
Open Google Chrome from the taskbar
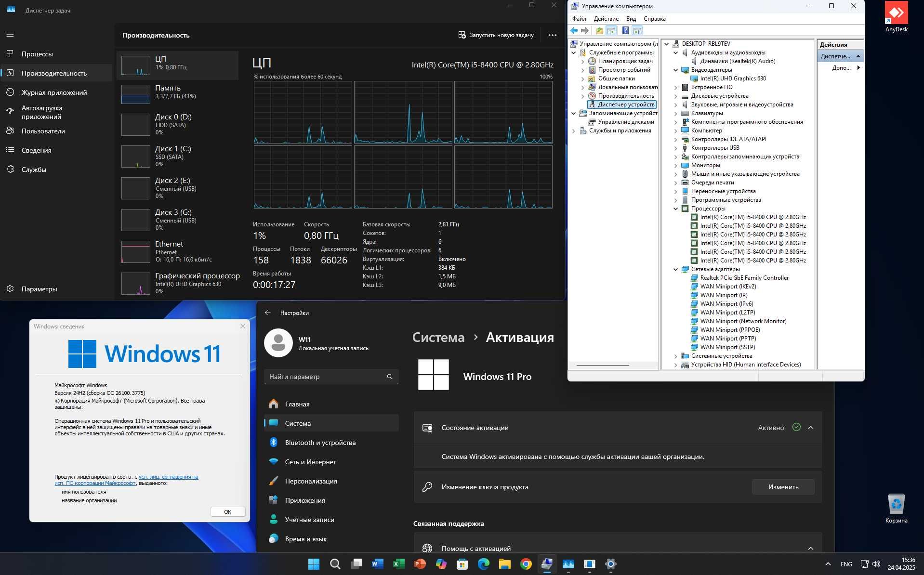pyautogui.click(x=526, y=564)
